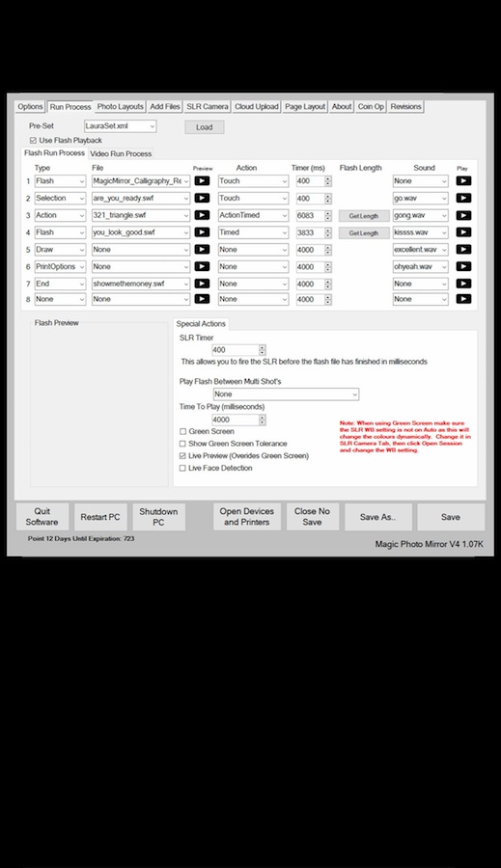Image resolution: width=501 pixels, height=868 pixels.
Task: Click the preview play icon in row 8
Action: point(203,299)
